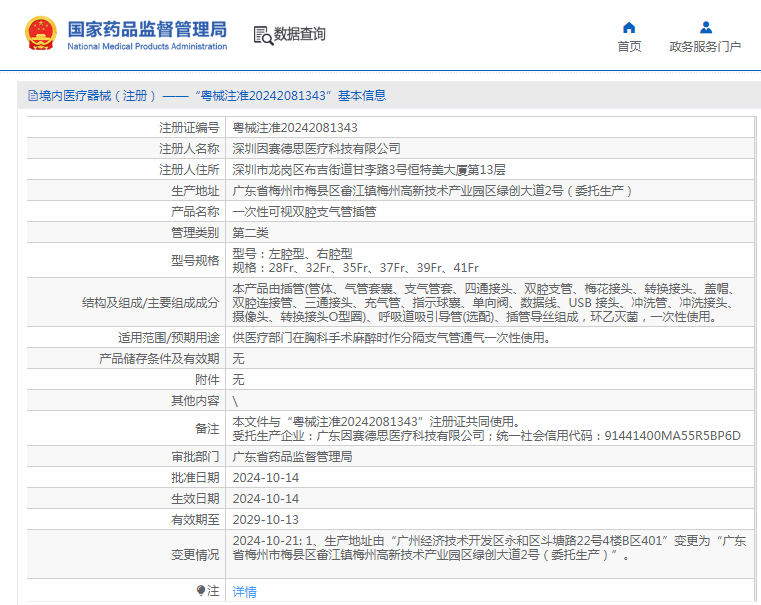
Task: Open the 首页 text link
Action: [x=629, y=47]
